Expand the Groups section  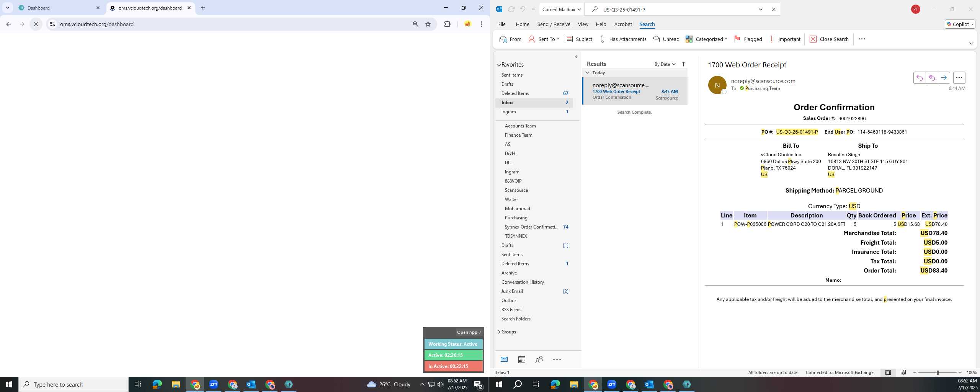tap(499, 332)
